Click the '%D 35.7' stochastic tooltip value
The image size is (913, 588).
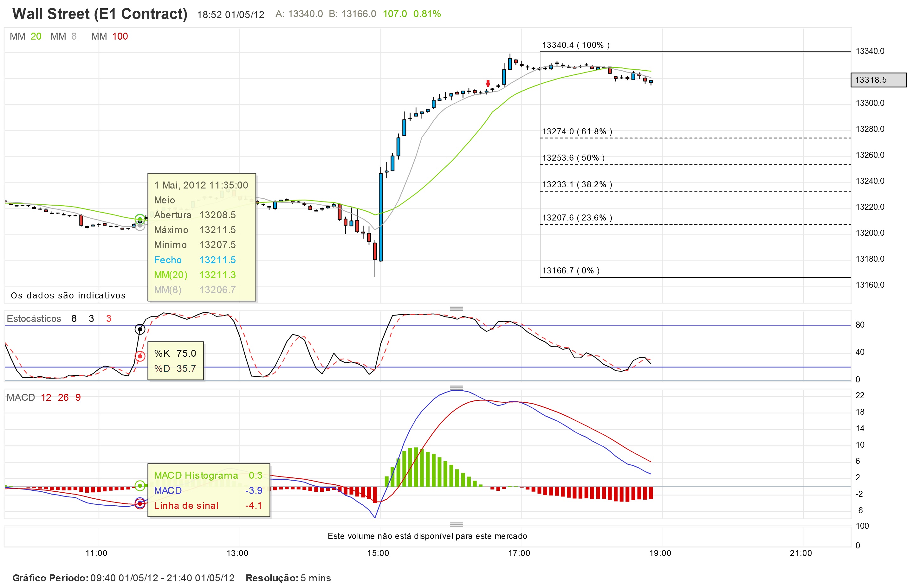pyautogui.click(x=175, y=368)
